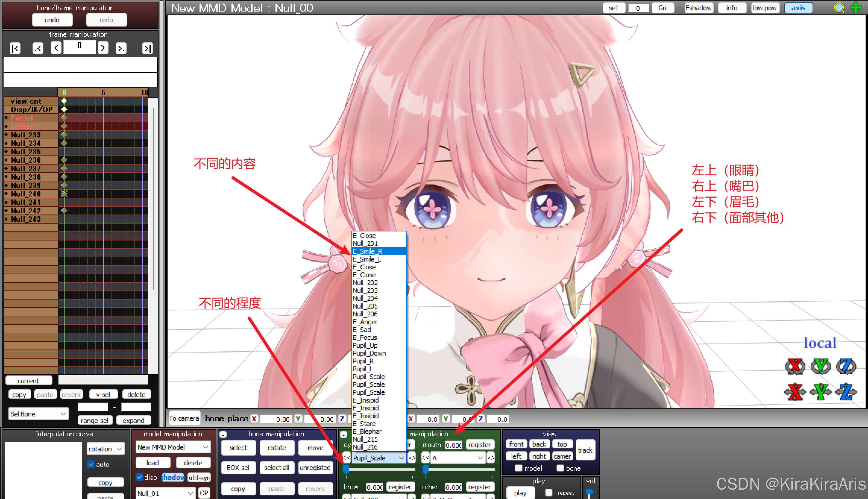Click the magnifier zoom icon top right

point(838,8)
